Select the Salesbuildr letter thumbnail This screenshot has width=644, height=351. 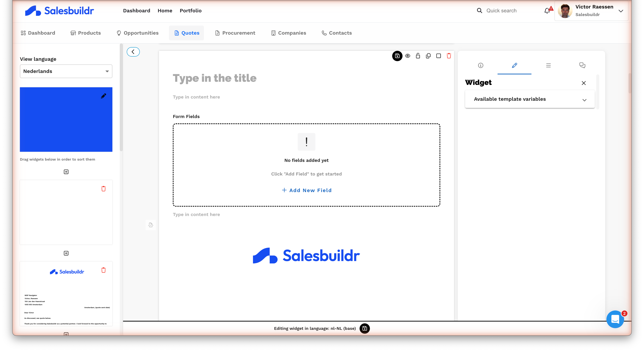coord(66,294)
